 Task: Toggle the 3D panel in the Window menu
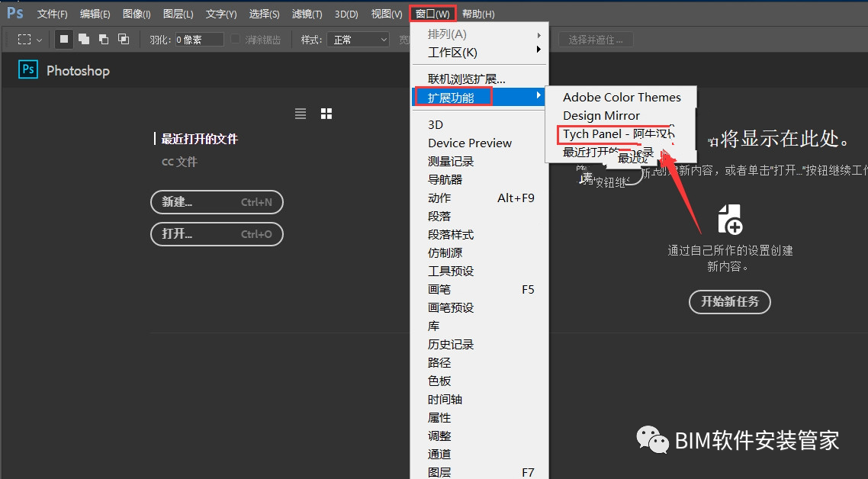480,124
